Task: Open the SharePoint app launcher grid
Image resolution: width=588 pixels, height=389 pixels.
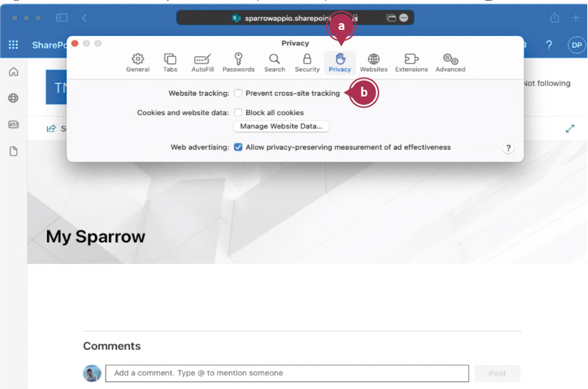Action: click(13, 45)
